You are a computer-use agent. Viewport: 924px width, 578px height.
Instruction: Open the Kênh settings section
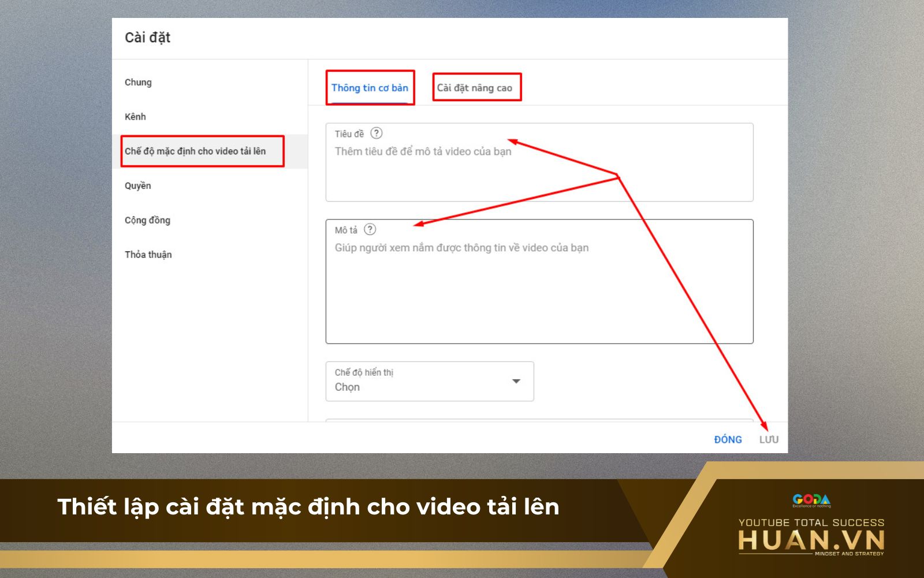point(135,117)
